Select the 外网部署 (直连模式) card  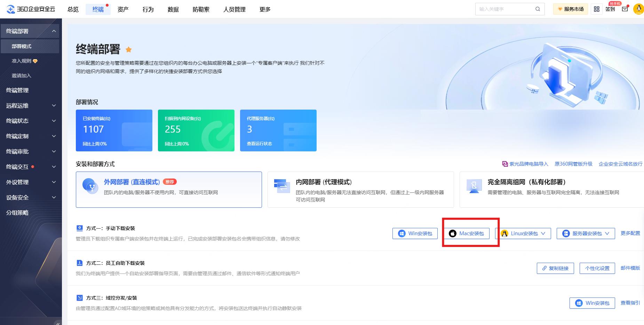click(169, 190)
